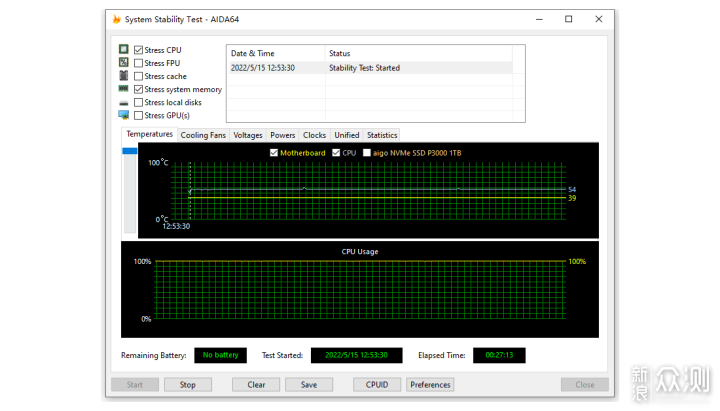The image size is (720, 411).
Task: Click the AIDA64 flame icon in title bar
Action: [x=117, y=19]
